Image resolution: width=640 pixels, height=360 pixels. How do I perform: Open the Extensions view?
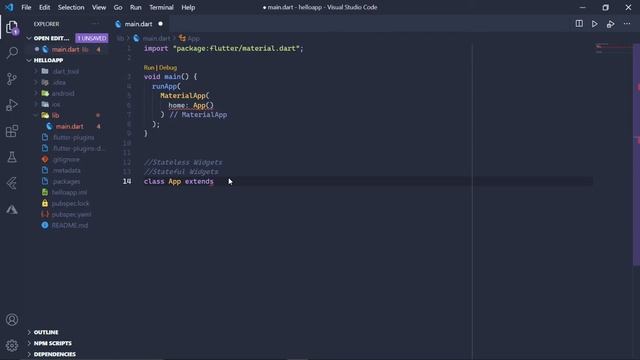point(12,131)
